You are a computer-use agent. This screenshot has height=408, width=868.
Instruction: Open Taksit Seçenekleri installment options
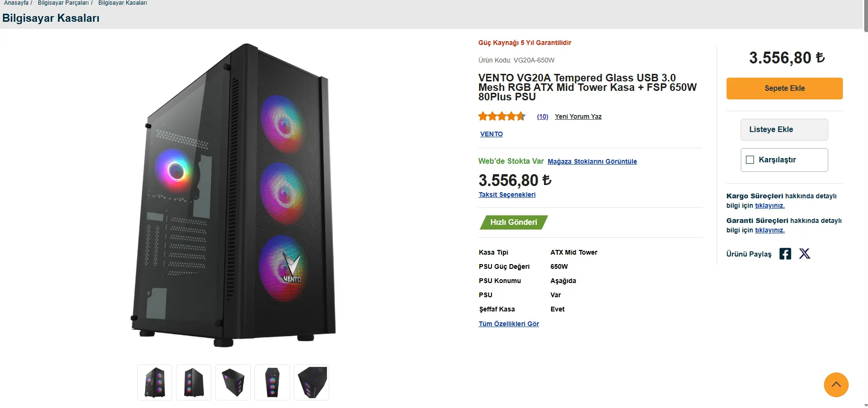(507, 195)
